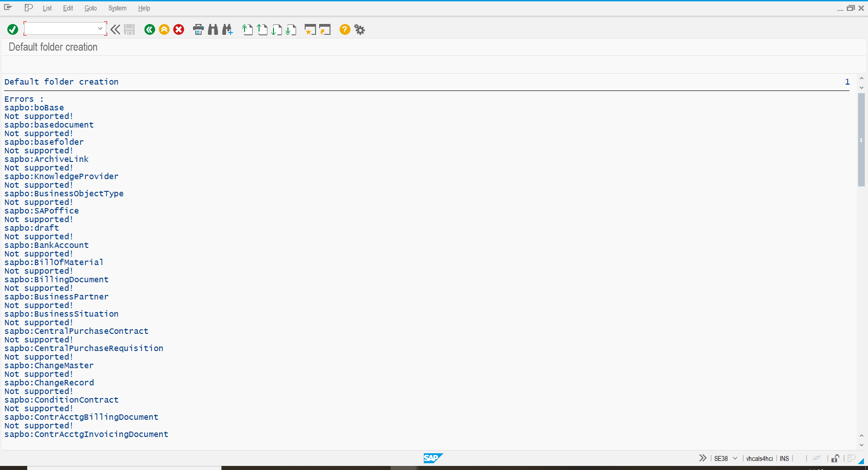
Task: Click the Print icon in toolbar
Action: 198,29
